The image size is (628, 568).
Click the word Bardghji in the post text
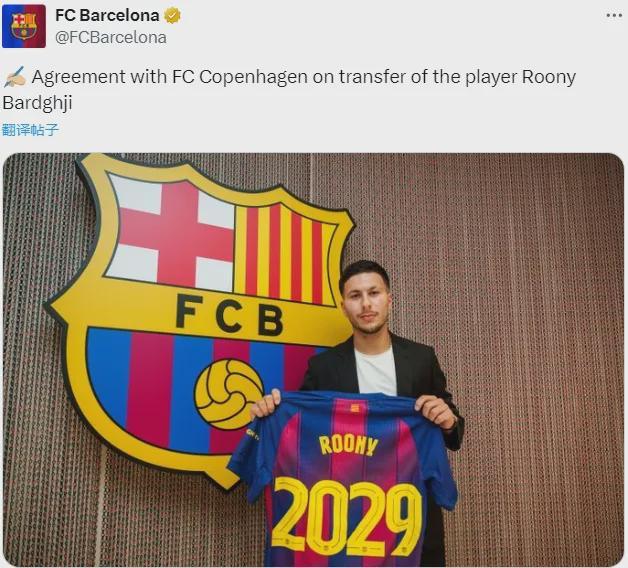click(x=37, y=103)
